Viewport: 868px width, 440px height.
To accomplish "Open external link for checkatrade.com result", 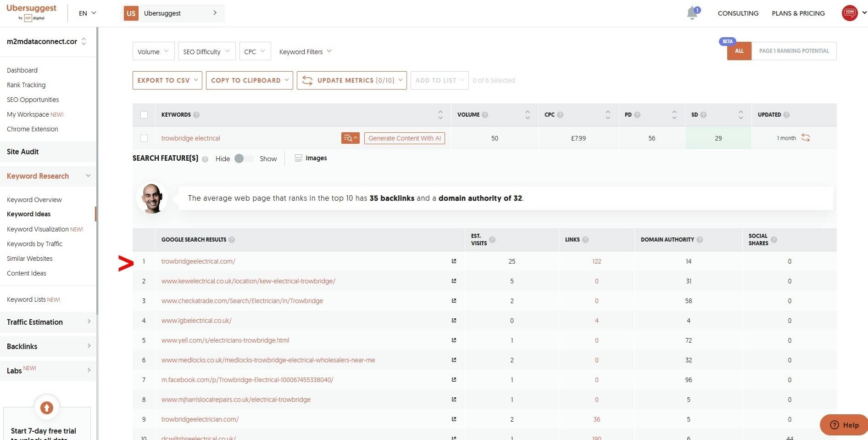I will tap(454, 301).
